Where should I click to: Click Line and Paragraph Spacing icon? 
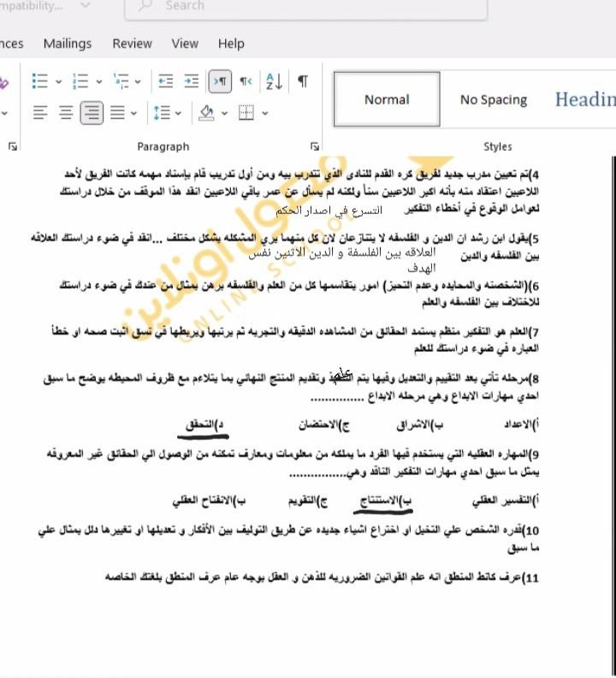162,113
